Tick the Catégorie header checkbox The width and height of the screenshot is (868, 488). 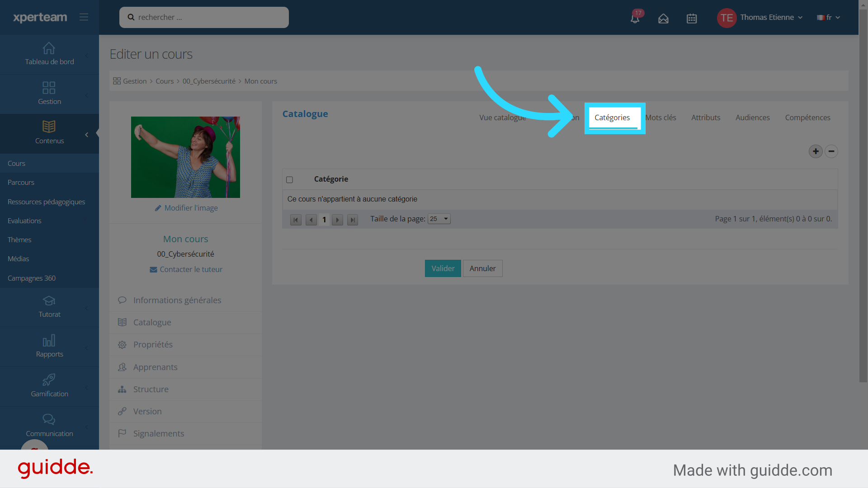pos(290,180)
